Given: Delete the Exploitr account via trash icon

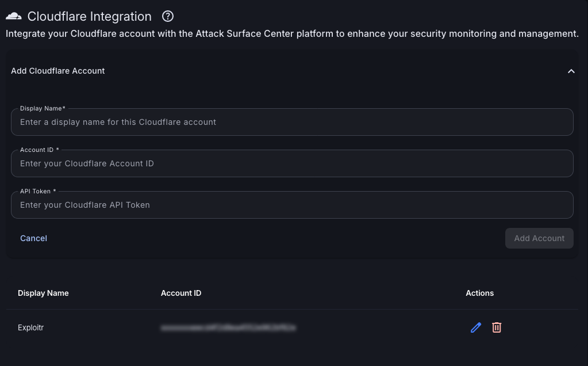Looking at the screenshot, I should 497,327.
